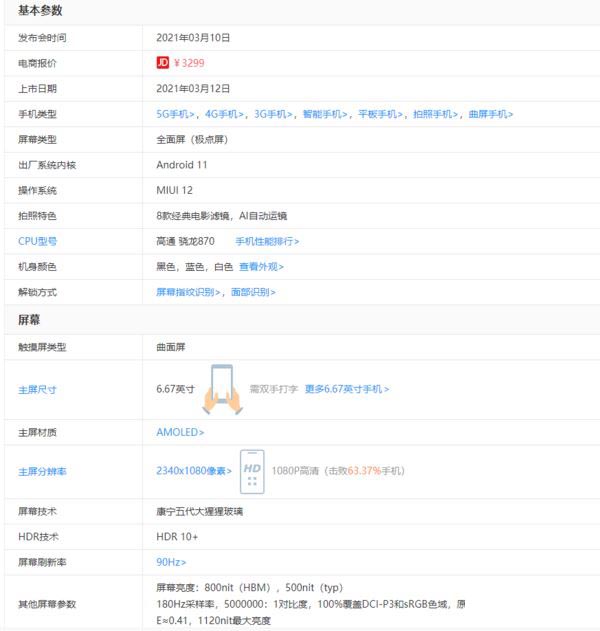Click the 屏幕亮度 800nit brightness line
600x631 pixels.
pos(249,588)
